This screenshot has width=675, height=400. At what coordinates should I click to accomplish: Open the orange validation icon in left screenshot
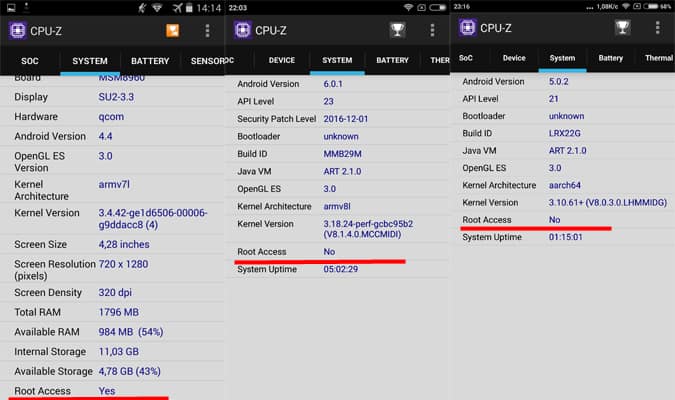173,31
